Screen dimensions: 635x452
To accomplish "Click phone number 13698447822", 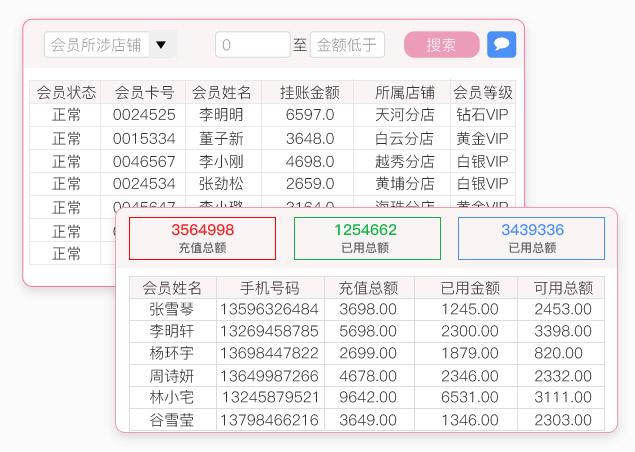I will coord(270,354).
